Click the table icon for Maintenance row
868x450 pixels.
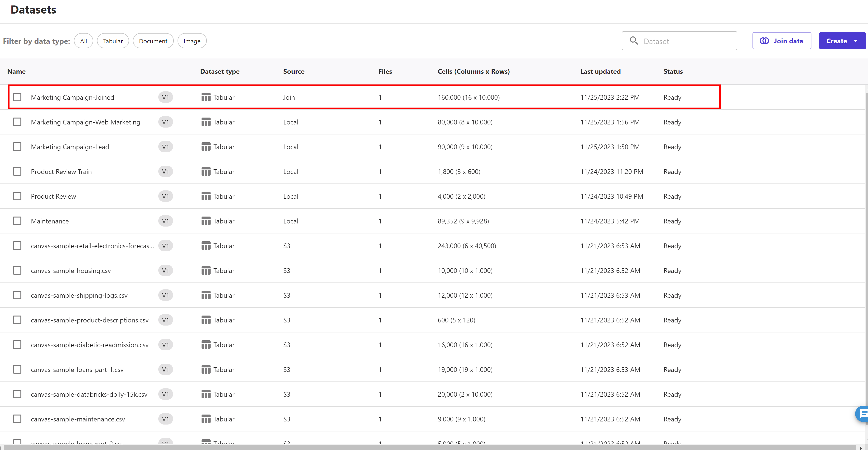pyautogui.click(x=206, y=221)
